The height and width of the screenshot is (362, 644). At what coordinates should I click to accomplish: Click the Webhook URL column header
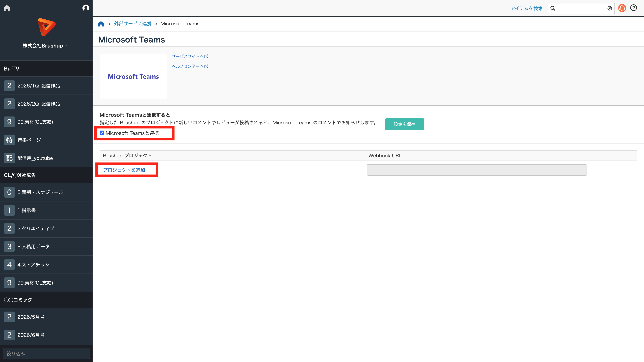point(385,156)
